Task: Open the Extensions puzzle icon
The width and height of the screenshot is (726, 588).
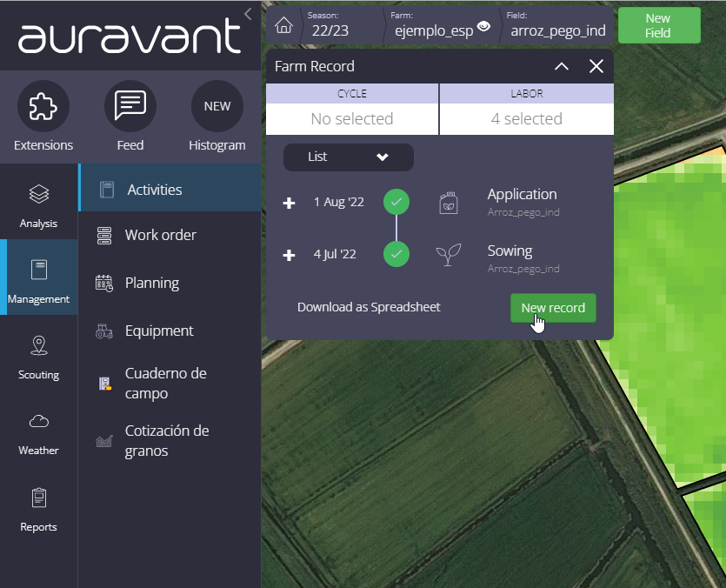Action: pos(43,107)
